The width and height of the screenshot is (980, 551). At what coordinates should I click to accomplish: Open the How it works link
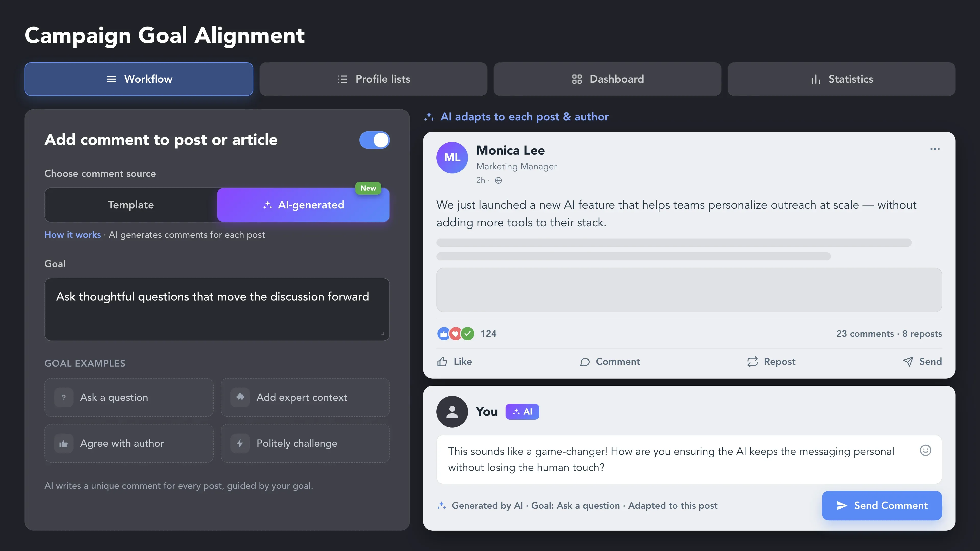73,235
